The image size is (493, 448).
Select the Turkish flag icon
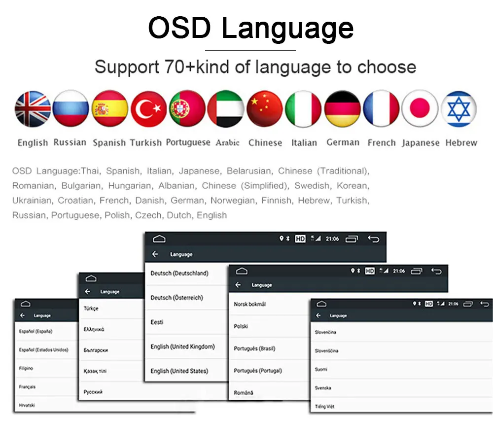pyautogui.click(x=149, y=109)
